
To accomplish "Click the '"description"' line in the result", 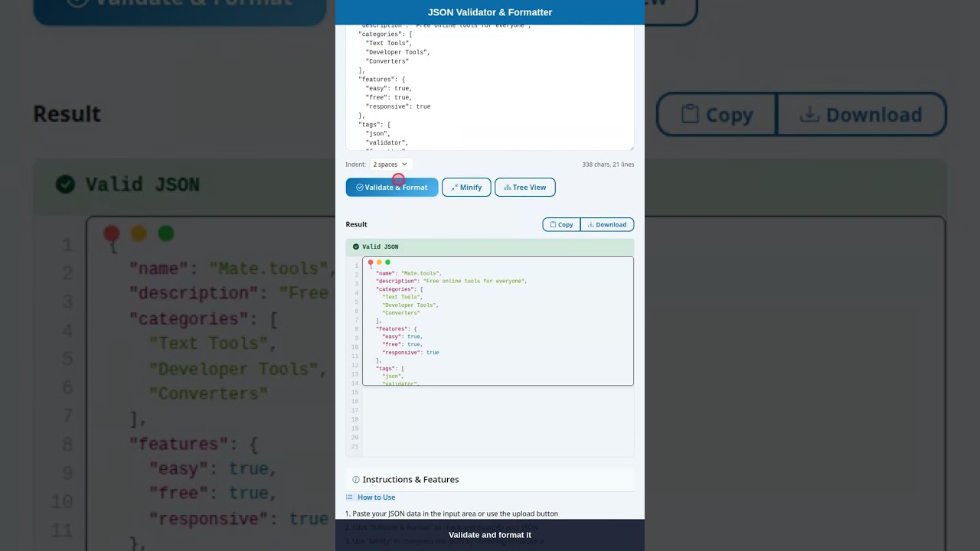I will coord(451,281).
